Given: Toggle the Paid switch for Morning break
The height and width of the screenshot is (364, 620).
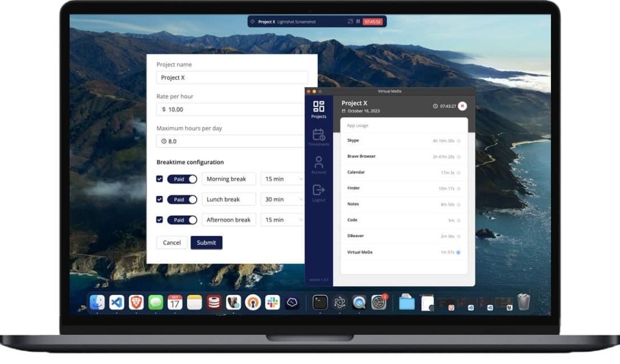Looking at the screenshot, I should pos(182,179).
